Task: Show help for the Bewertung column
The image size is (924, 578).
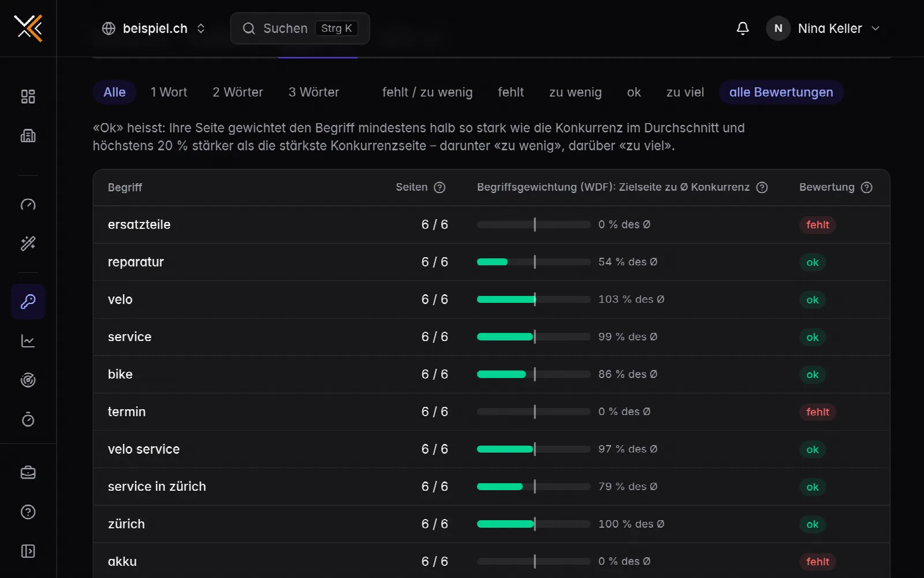Action: 866,187
